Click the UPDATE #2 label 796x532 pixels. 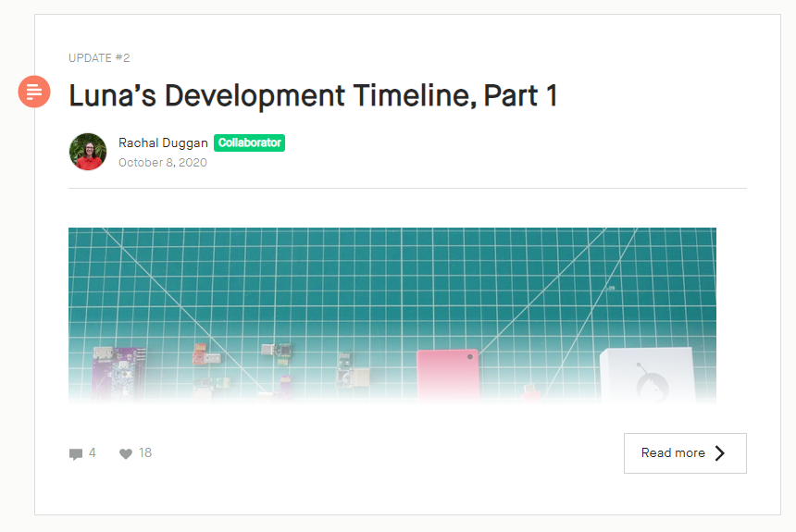click(x=99, y=58)
